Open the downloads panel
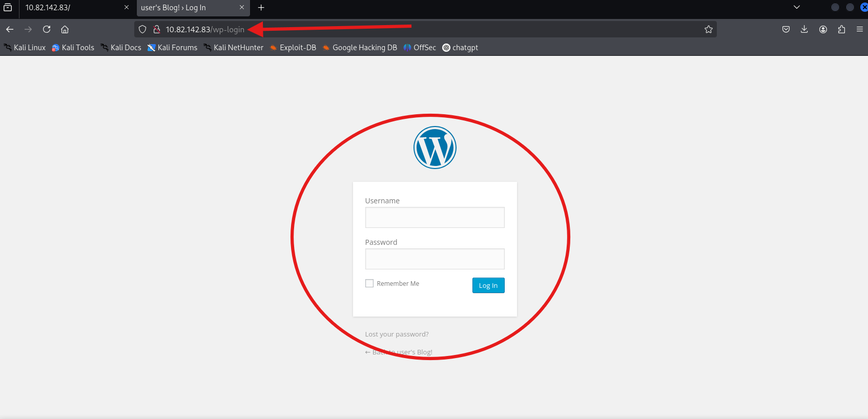The image size is (868, 419). click(804, 29)
